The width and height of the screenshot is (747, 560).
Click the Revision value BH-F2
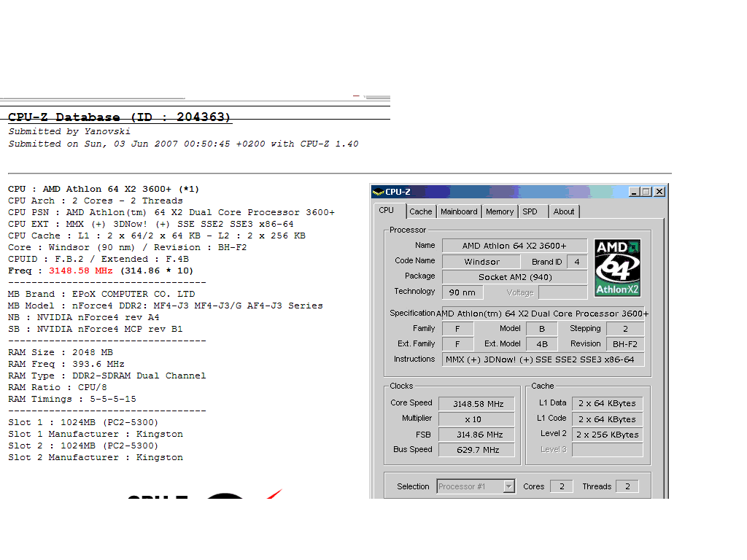(625, 344)
